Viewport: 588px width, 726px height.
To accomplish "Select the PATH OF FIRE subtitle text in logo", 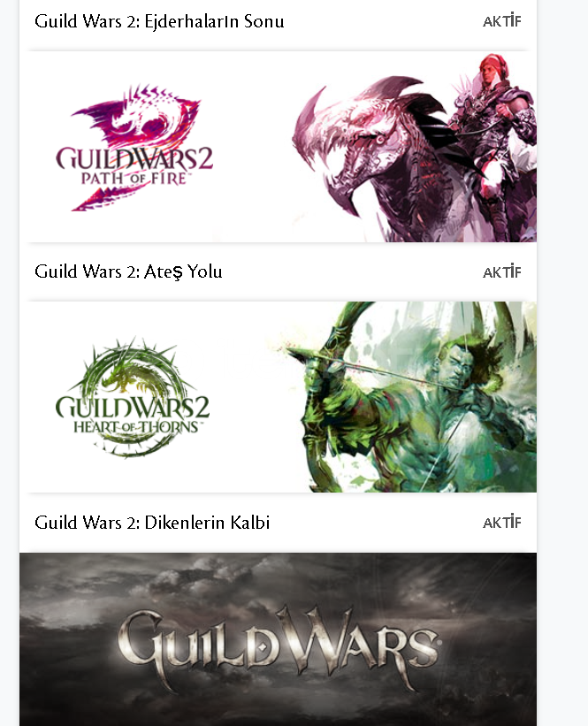I will 134,179.
